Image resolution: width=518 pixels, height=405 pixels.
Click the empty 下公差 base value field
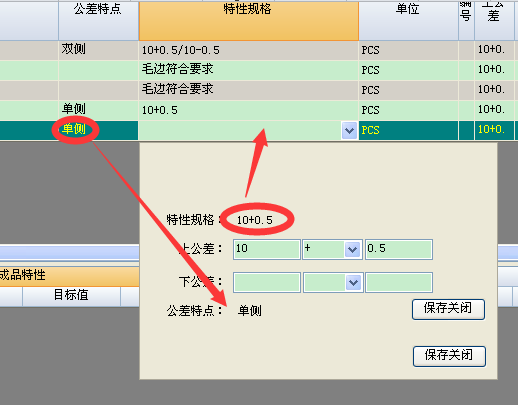click(x=267, y=282)
